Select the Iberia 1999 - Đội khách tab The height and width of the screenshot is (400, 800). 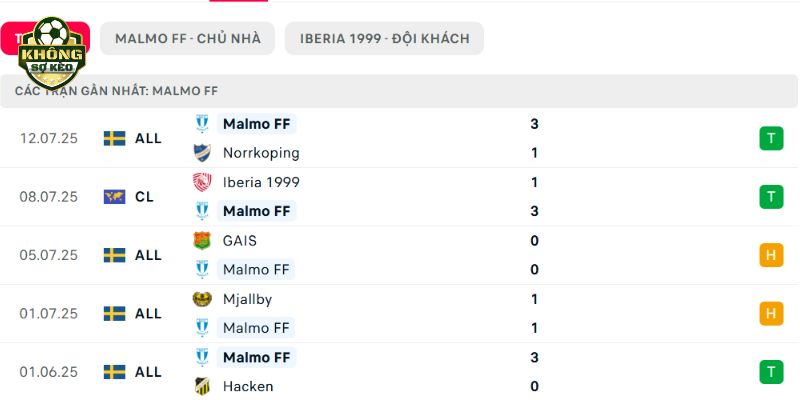(x=384, y=38)
